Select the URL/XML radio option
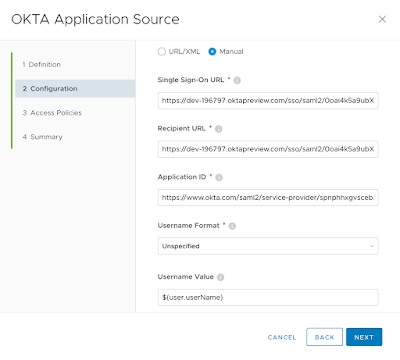 click(162, 52)
